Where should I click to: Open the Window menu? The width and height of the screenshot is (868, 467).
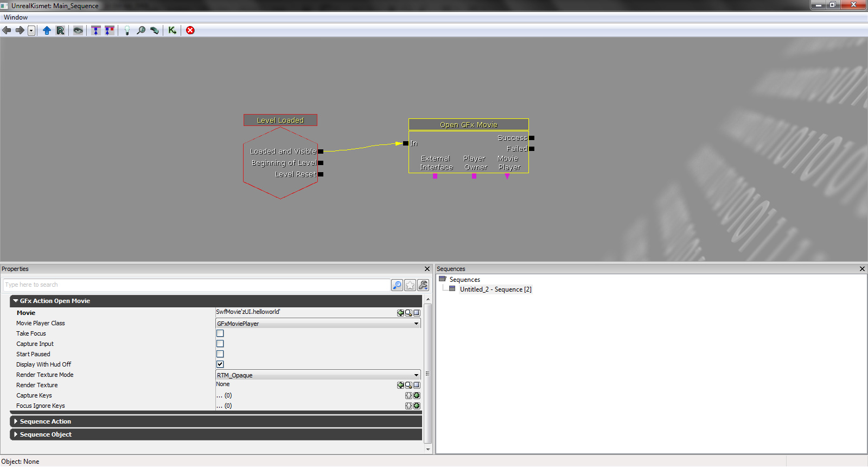[16, 17]
